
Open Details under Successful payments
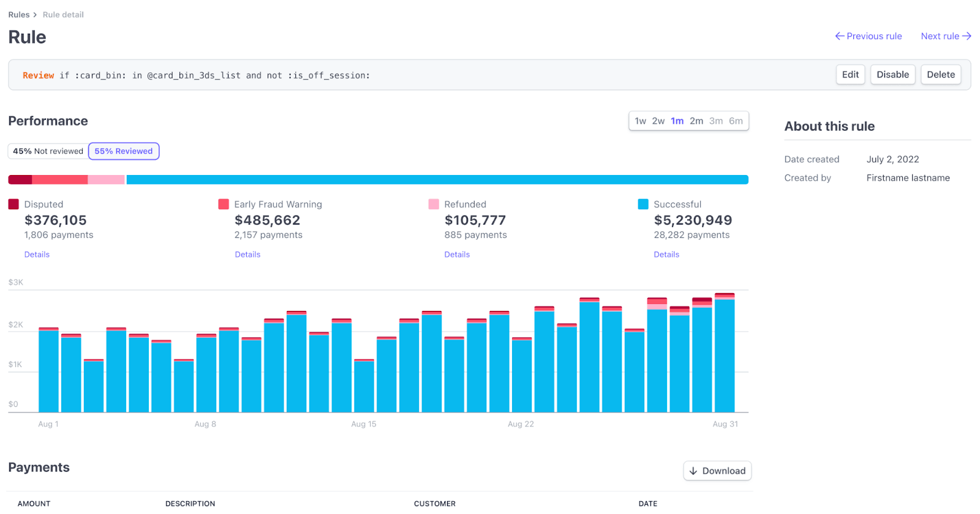666,255
